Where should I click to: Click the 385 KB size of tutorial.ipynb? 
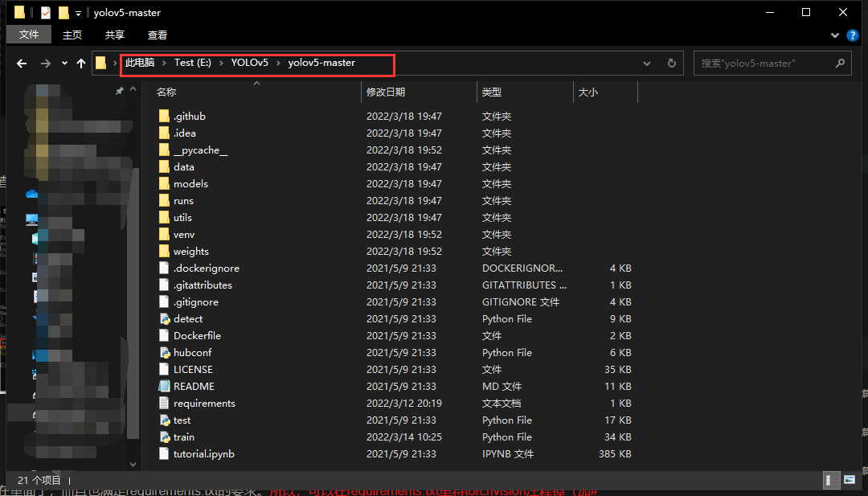coord(615,454)
